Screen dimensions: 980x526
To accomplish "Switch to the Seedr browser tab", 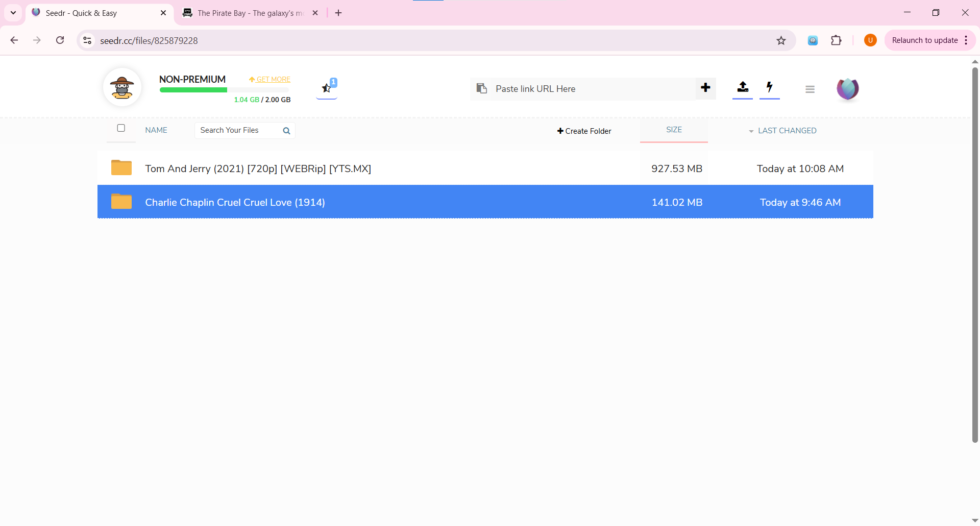I will (100, 13).
